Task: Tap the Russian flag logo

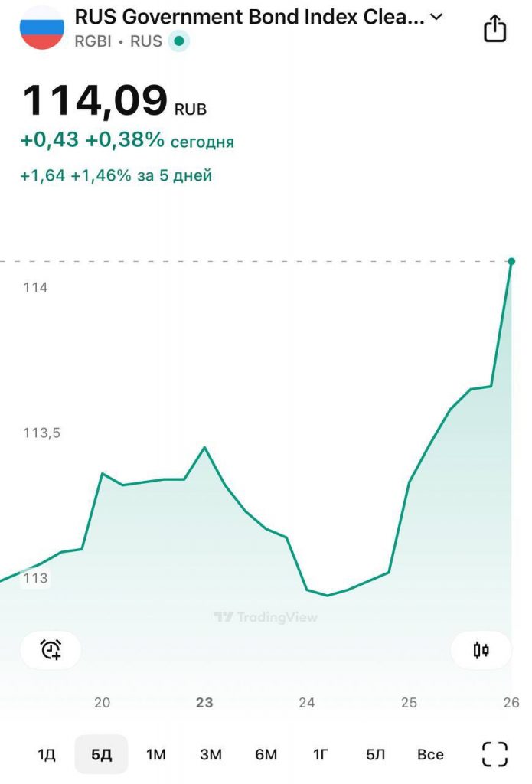Action: (42, 28)
